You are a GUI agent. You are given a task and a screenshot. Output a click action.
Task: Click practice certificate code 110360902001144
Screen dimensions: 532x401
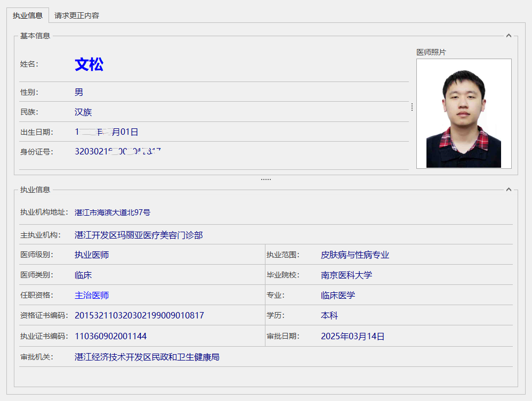coord(110,336)
